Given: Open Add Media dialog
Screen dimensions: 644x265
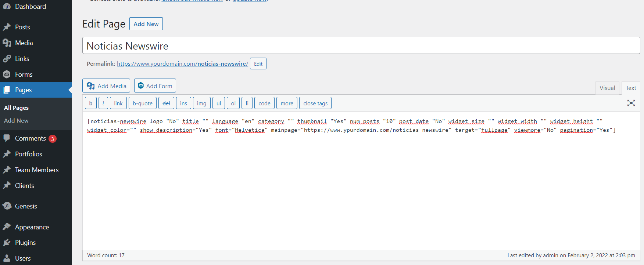Looking at the screenshot, I should (106, 86).
